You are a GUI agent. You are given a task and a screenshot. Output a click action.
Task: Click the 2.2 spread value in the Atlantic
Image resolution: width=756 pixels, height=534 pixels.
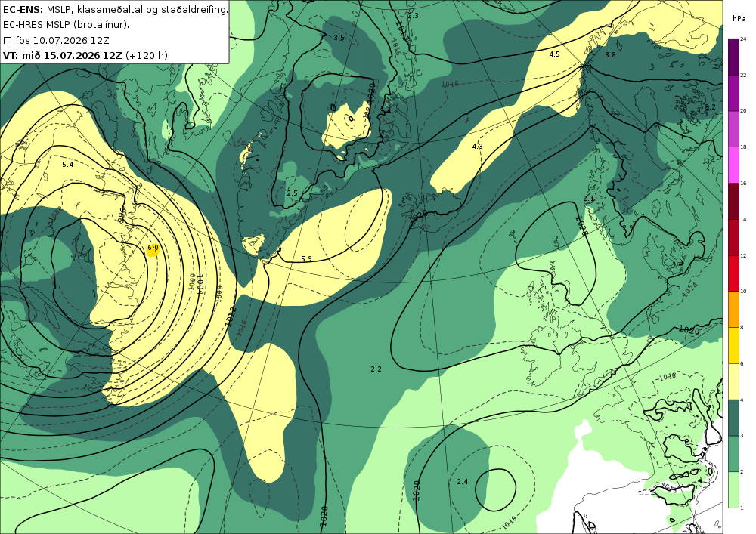(376, 369)
